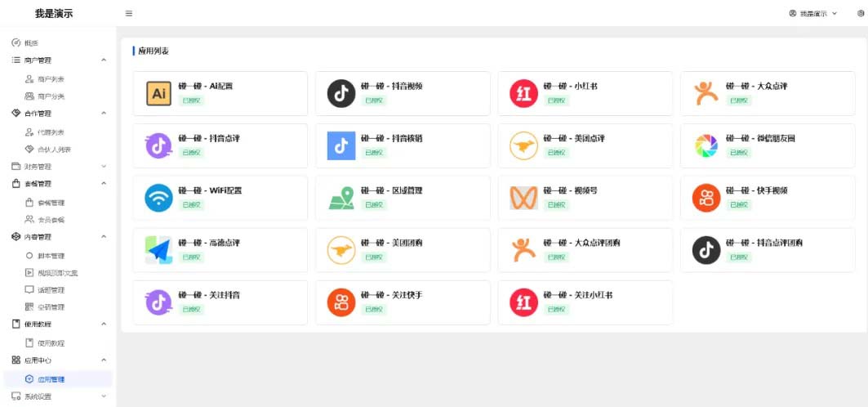
Task: Open the 碰一碰 - 高德点评 navigation icon
Action: click(x=158, y=250)
